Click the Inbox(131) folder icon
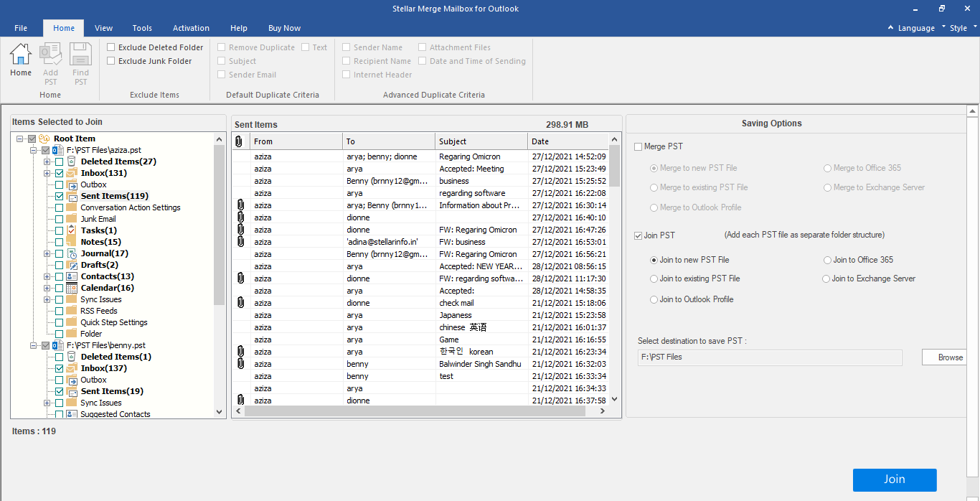The width and height of the screenshot is (980, 501). 72,173
